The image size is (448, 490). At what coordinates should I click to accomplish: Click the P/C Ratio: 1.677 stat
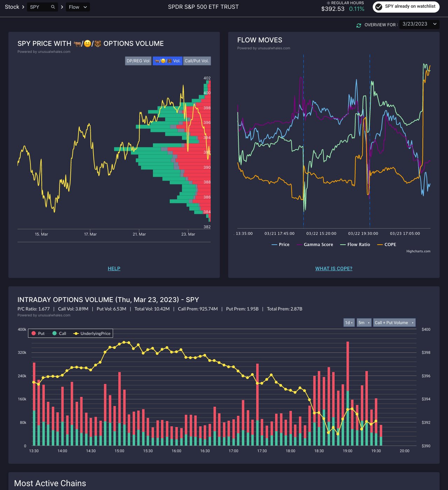[x=34, y=309]
